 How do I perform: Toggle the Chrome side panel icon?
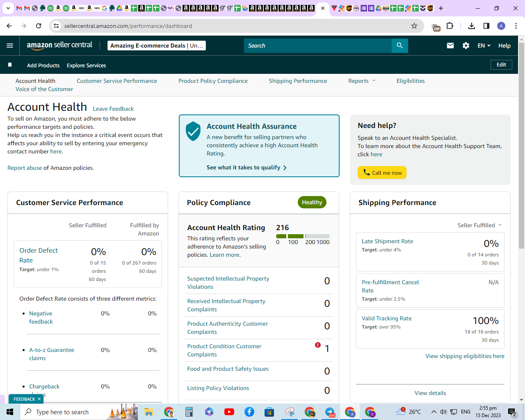pyautogui.click(x=486, y=26)
